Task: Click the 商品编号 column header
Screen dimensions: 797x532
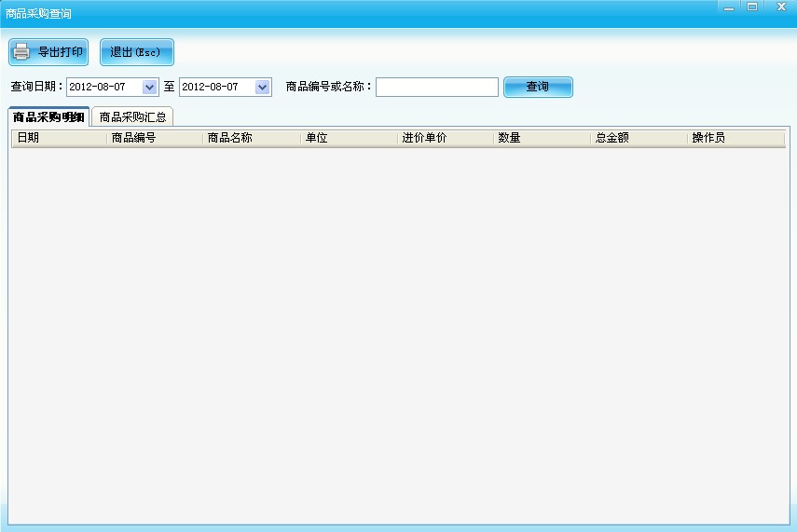Action: point(155,138)
